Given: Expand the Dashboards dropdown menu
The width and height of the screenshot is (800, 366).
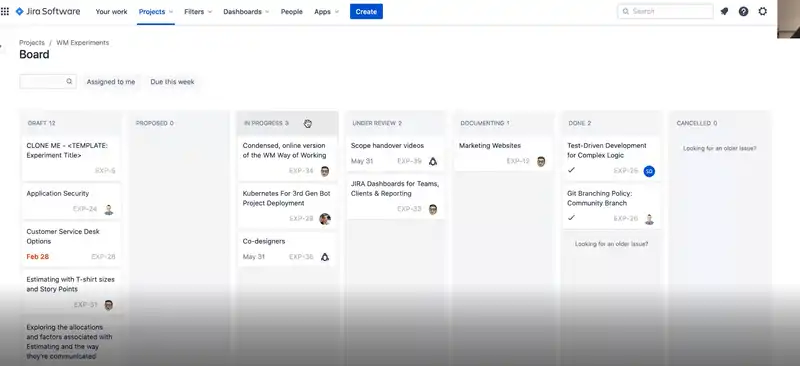Looking at the screenshot, I should pyautogui.click(x=246, y=11).
